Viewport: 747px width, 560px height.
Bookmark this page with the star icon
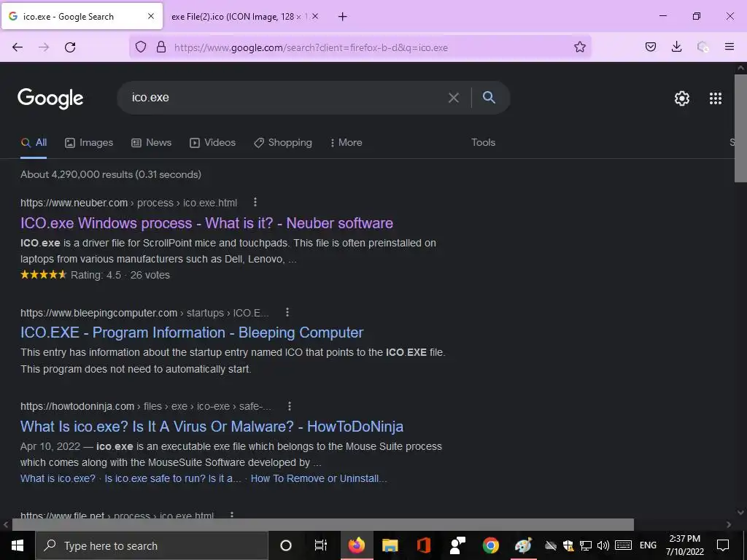click(x=580, y=47)
